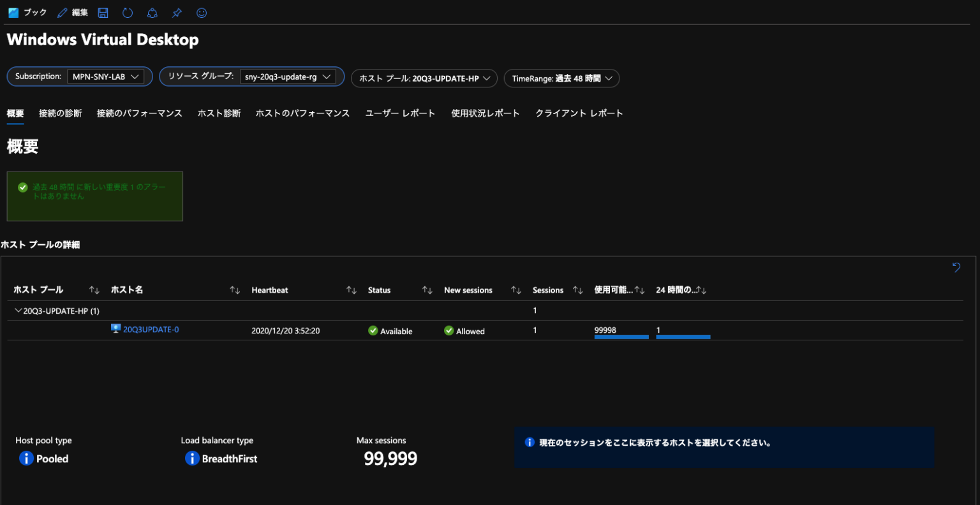Toggle sort on the Heartbeat column
Image resolution: width=980 pixels, height=505 pixels.
point(352,289)
